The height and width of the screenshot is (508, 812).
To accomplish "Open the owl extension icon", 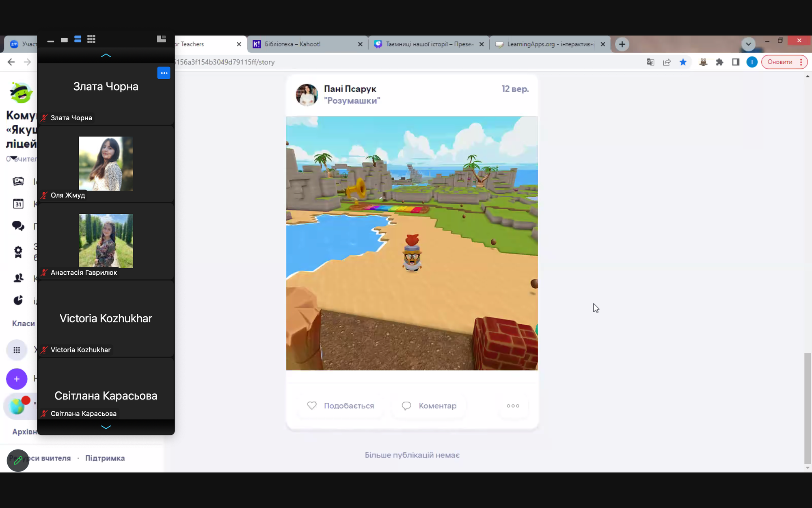I will point(703,62).
